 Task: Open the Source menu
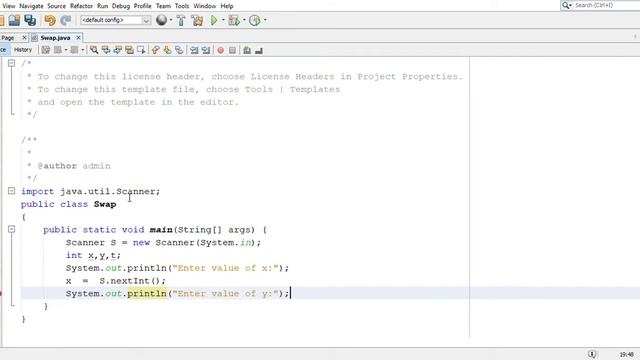tap(56, 6)
